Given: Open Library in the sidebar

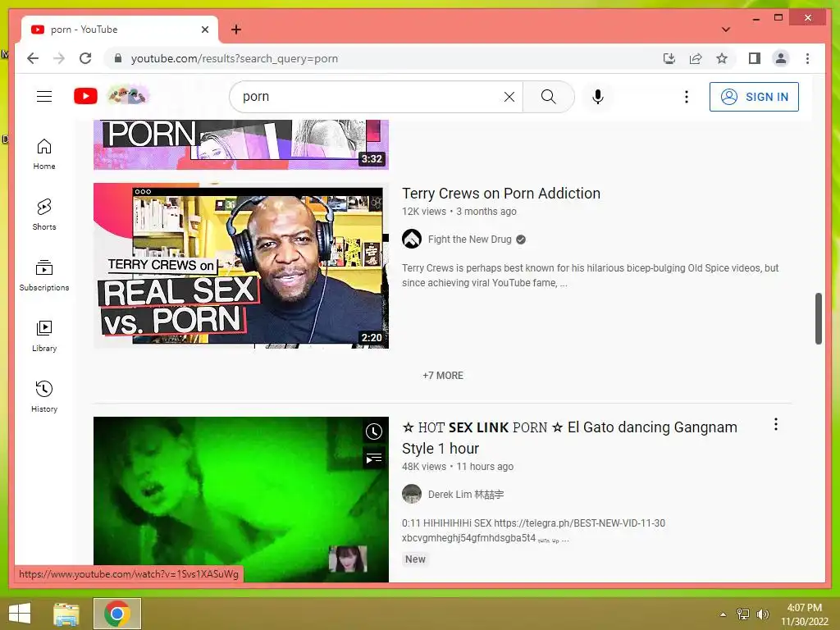Looking at the screenshot, I should click(x=44, y=336).
